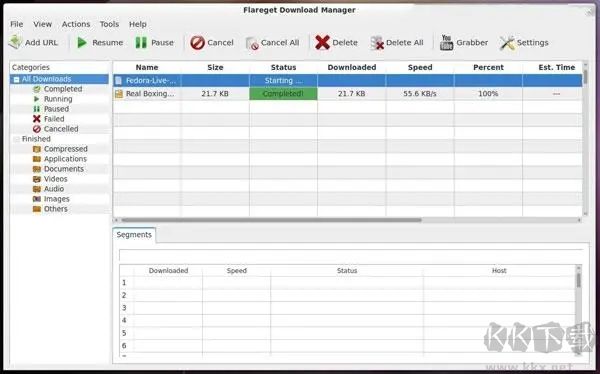Open the Help menu
The image size is (600, 374).
[138, 24]
